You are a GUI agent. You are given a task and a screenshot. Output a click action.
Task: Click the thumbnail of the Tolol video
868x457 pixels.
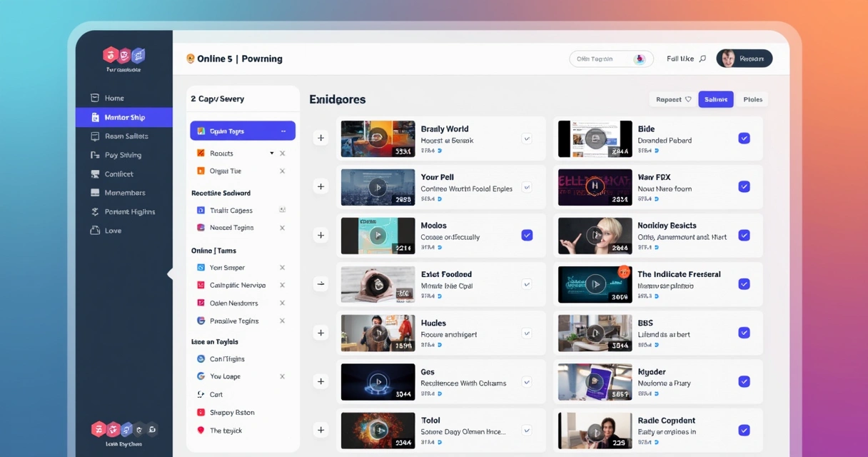point(378,430)
